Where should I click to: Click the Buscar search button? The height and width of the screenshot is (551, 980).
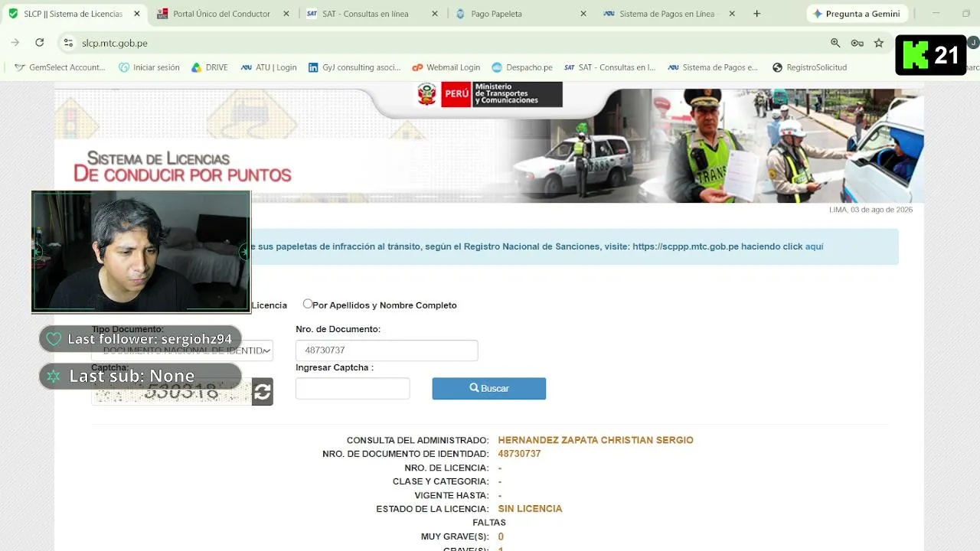489,388
